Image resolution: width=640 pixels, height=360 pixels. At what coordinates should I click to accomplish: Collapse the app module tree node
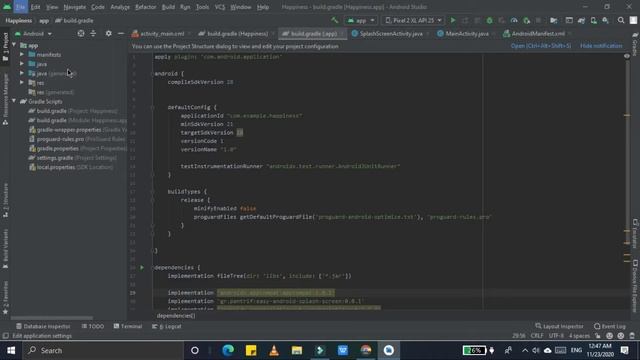(14, 44)
